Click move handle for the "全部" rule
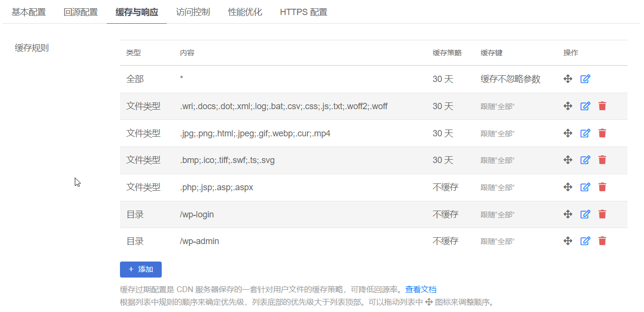The width and height of the screenshot is (644, 312). pos(568,79)
